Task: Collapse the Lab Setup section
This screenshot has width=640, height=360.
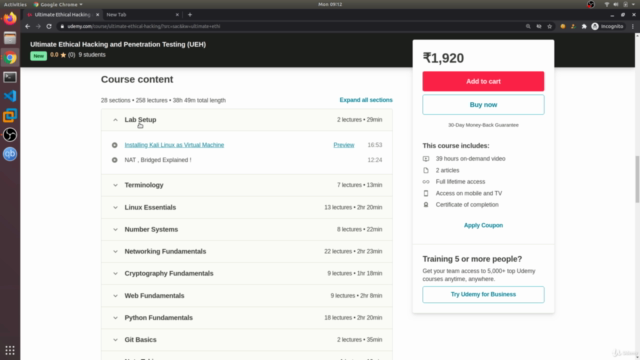Action: tap(247, 120)
